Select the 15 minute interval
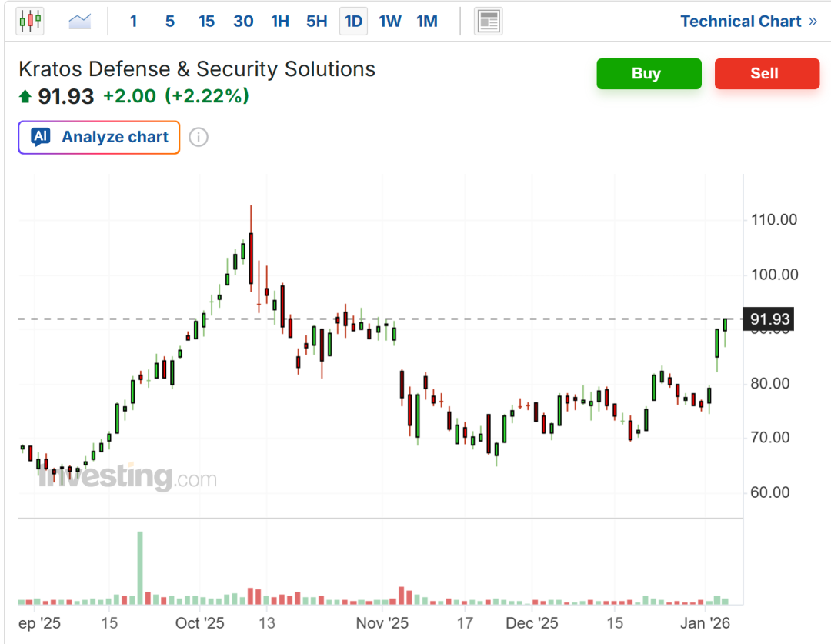Viewport: 831px width, 644px height. (206, 22)
